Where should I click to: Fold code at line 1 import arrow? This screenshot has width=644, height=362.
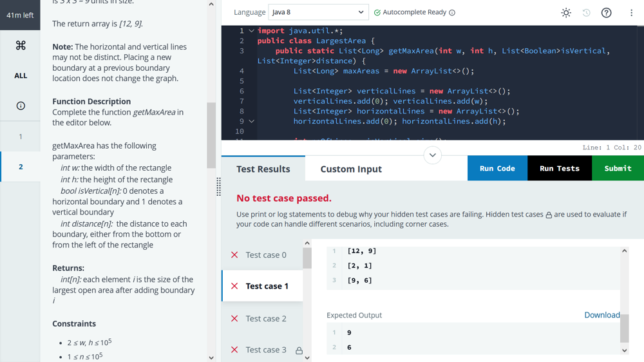coord(251,31)
